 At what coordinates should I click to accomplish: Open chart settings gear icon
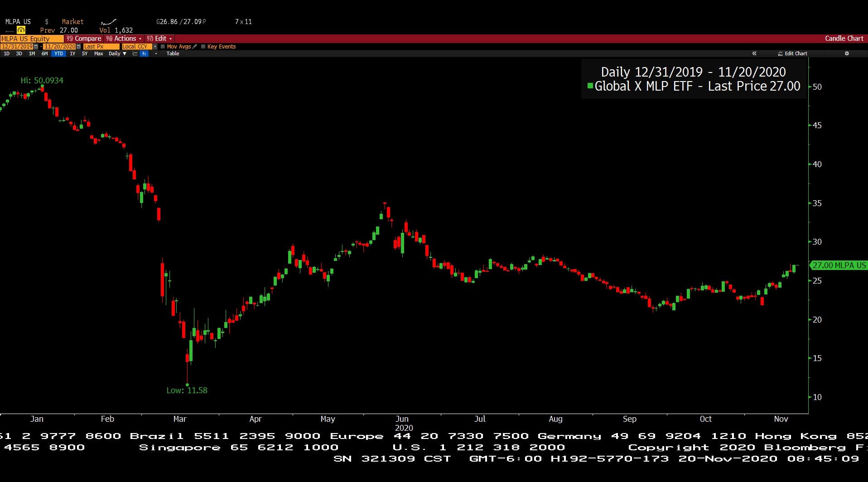click(x=847, y=53)
